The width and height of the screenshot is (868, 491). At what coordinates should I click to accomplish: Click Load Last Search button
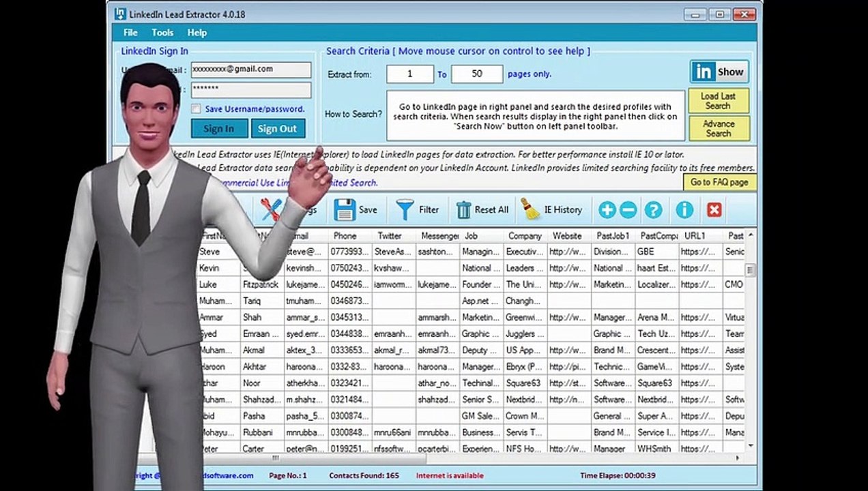[x=719, y=101]
